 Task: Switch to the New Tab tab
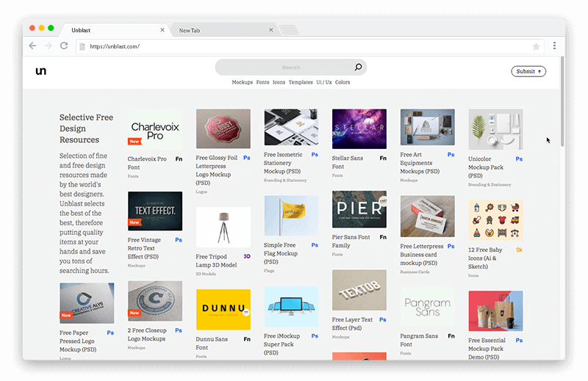coord(220,30)
